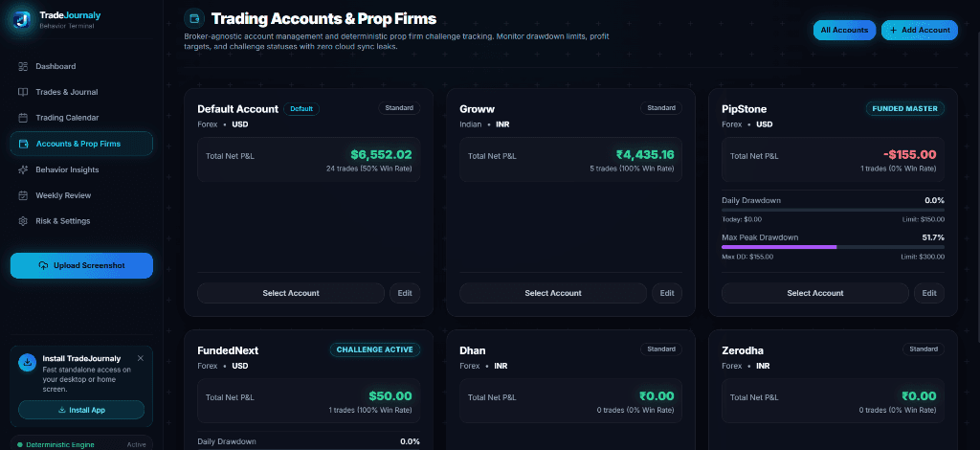Screen dimensions: 980x450
Task: Click the -$155.00 net P&L value
Action: [909, 154]
